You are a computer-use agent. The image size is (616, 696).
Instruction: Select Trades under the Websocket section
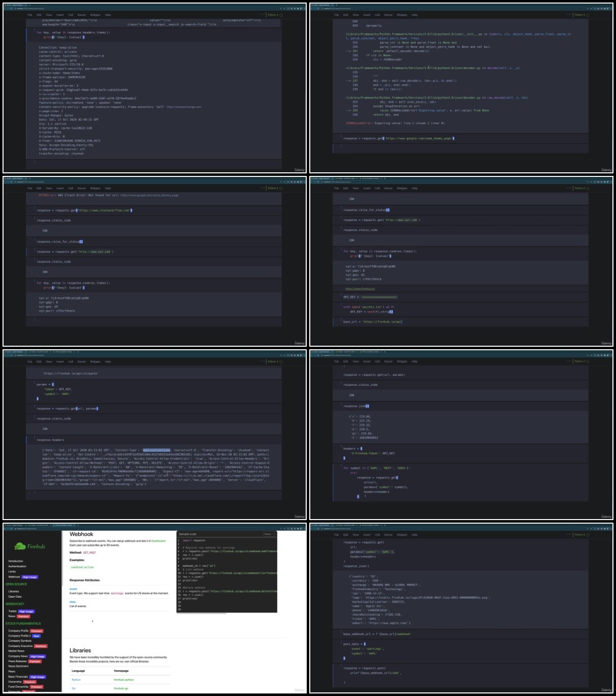13,611
